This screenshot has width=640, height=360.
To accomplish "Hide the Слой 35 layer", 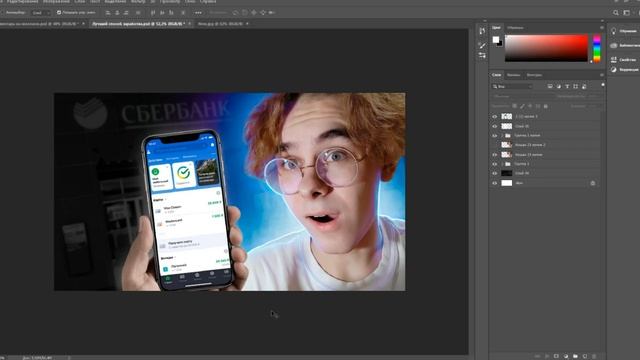I will 495,126.
